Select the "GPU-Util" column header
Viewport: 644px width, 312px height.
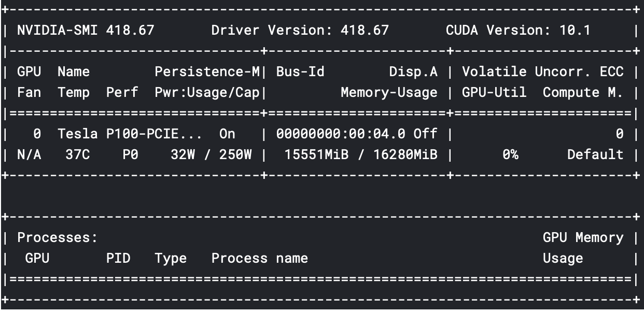[x=494, y=93]
